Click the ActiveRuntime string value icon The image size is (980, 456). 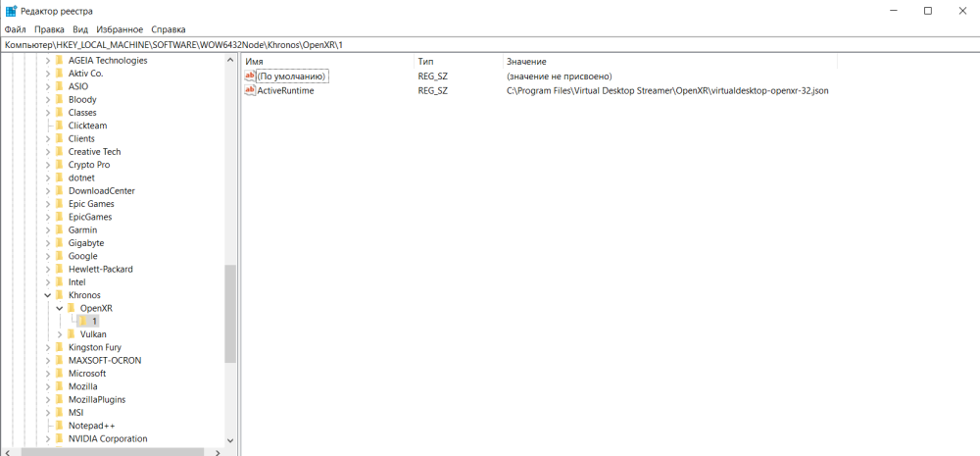(x=250, y=90)
